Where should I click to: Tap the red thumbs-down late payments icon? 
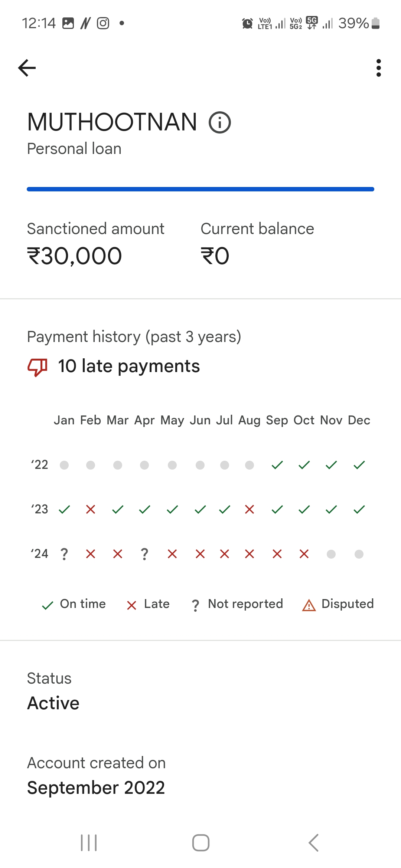pos(38,367)
